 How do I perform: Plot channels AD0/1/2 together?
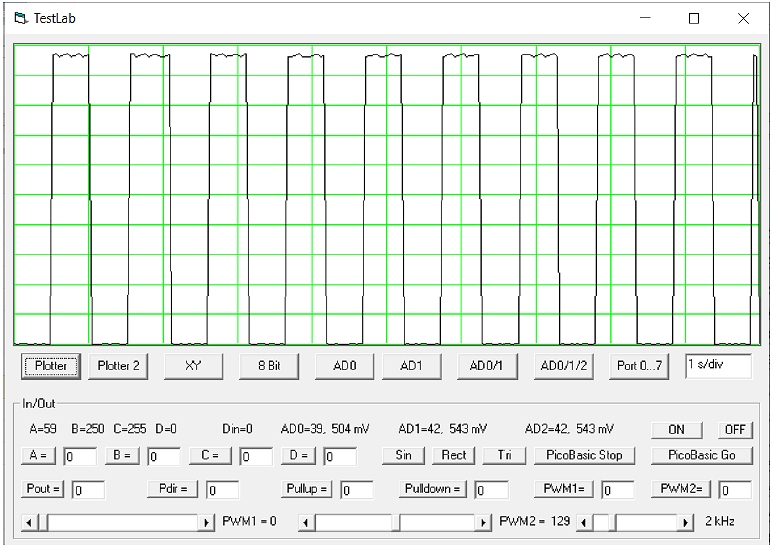point(563,366)
